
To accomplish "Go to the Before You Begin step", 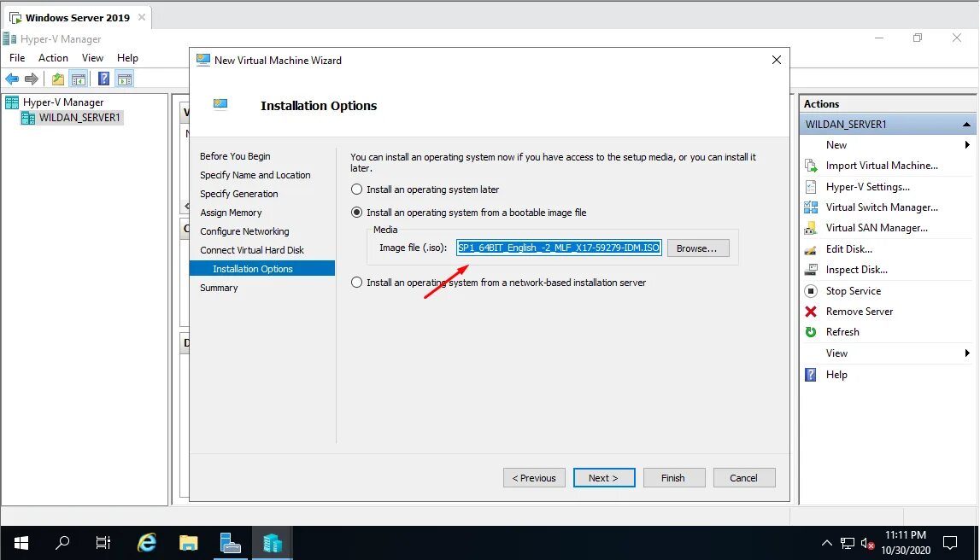I will pyautogui.click(x=235, y=156).
